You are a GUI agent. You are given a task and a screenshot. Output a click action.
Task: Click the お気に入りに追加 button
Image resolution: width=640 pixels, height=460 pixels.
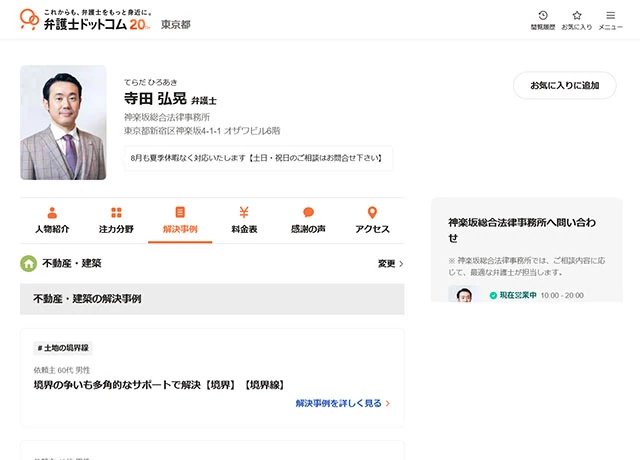coord(565,85)
